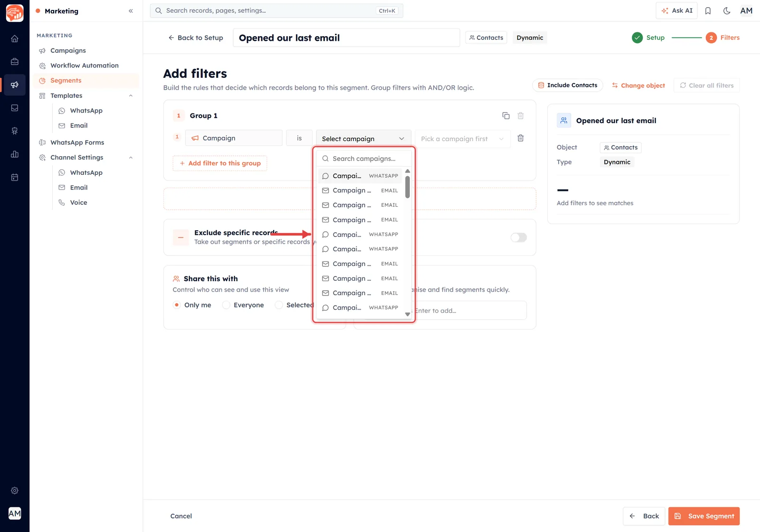Image resolution: width=760 pixels, height=532 pixels.
Task: Open the Select campaign dropdown
Action: point(363,138)
